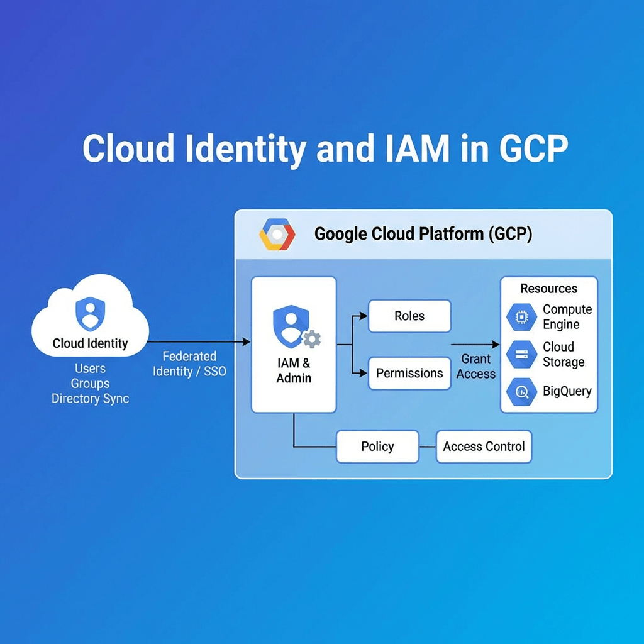Click the Grant Access label

(476, 367)
